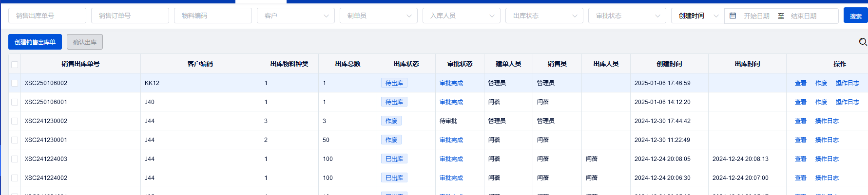Open the 创建时间 date type dropdown

698,16
